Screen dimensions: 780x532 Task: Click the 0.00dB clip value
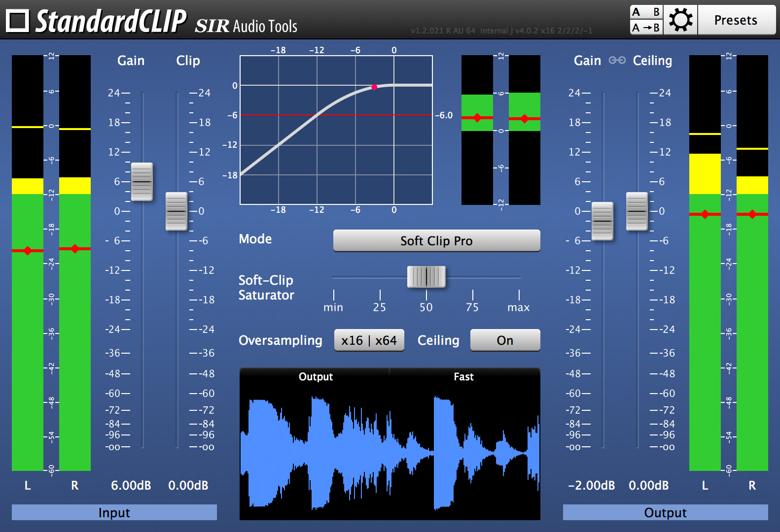click(188, 486)
